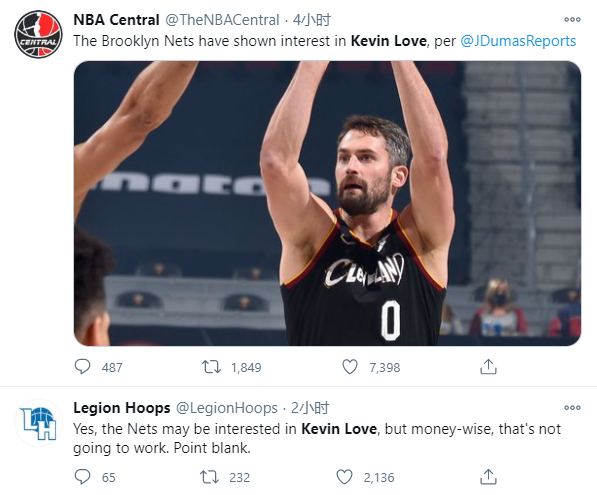
Task: Open Legion Hoops profile avatar
Action: tap(38, 423)
